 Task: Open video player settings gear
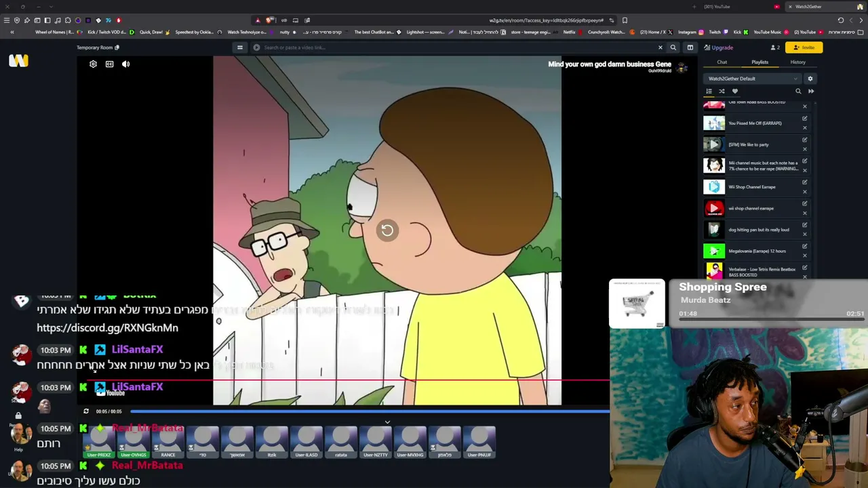point(93,64)
